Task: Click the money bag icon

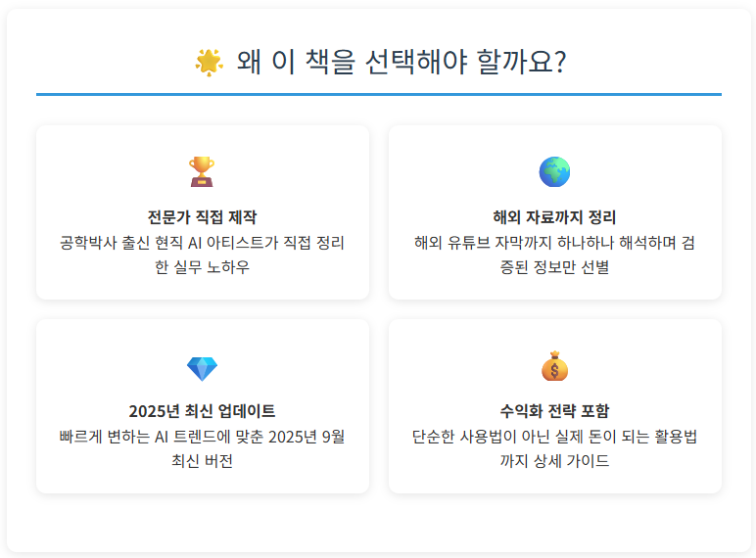Action: tap(554, 367)
